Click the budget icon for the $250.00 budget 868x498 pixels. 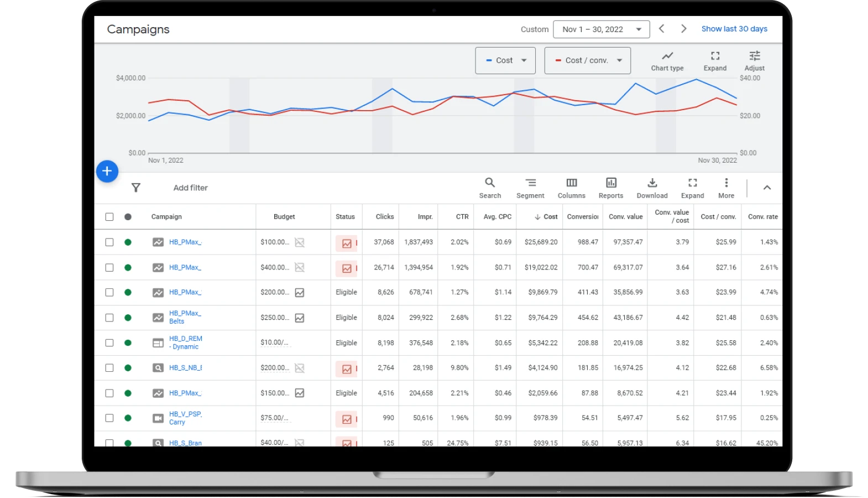coord(300,318)
